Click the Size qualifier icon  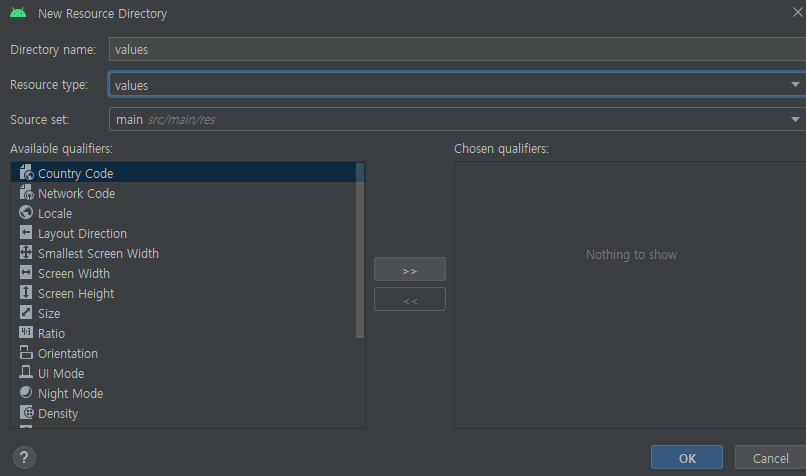(x=26, y=313)
